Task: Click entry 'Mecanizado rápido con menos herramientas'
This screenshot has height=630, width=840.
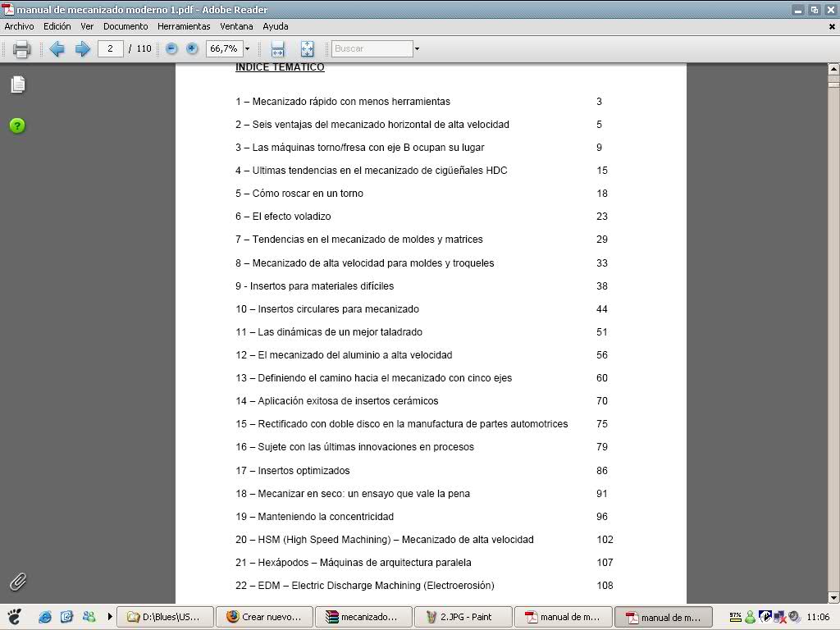Action: point(351,101)
